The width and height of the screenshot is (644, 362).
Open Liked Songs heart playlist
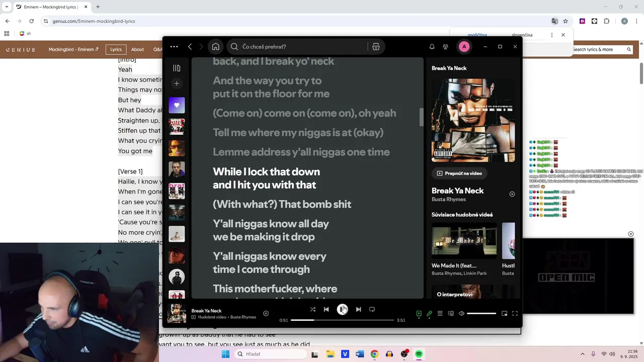(177, 105)
